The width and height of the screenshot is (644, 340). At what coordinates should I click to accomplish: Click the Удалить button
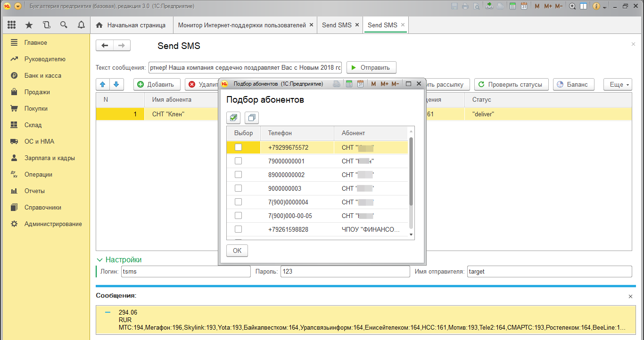click(202, 84)
